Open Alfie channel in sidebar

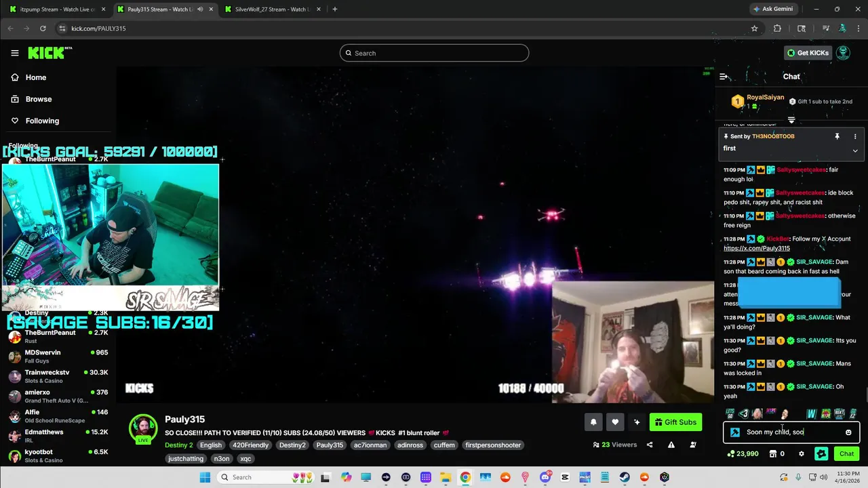pos(58,415)
